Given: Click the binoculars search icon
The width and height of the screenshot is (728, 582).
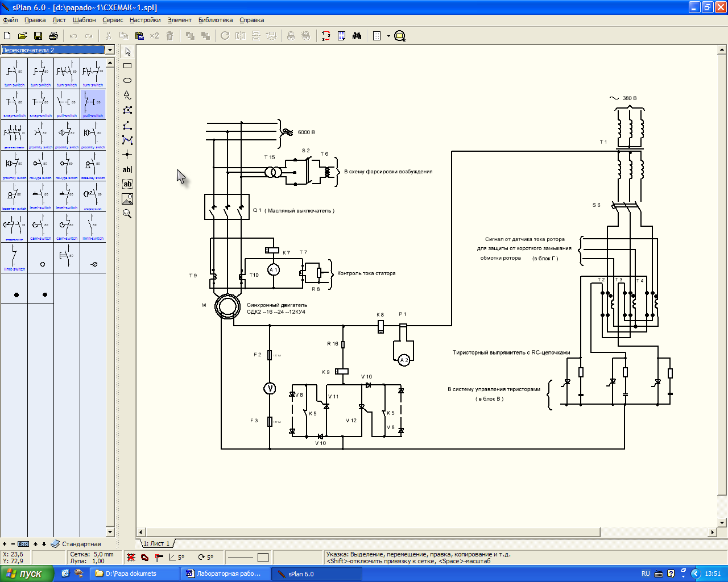Looking at the screenshot, I should pos(357,36).
